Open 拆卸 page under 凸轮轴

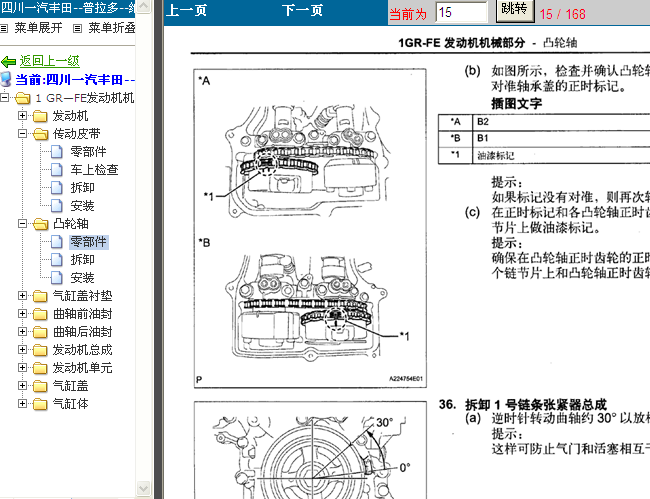(x=82, y=259)
